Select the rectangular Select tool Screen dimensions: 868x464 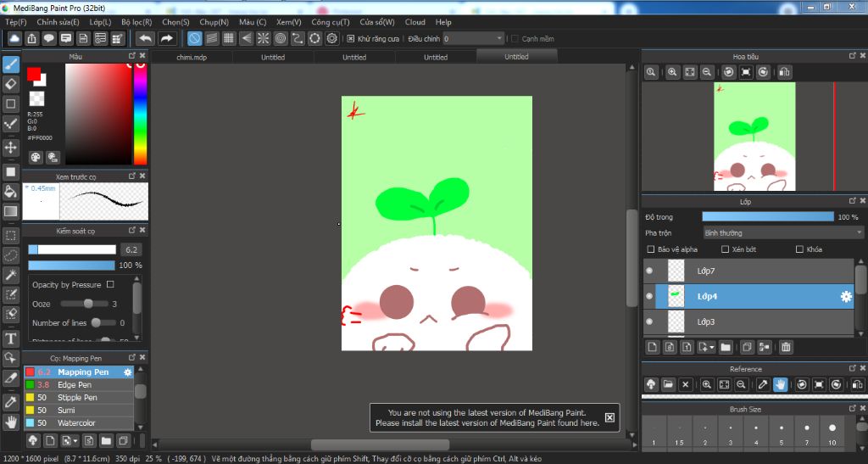(x=10, y=235)
